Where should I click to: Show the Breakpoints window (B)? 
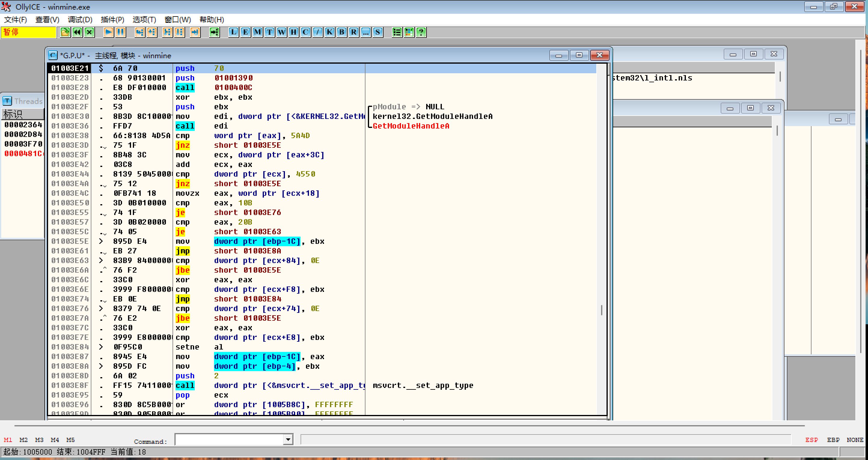point(341,32)
